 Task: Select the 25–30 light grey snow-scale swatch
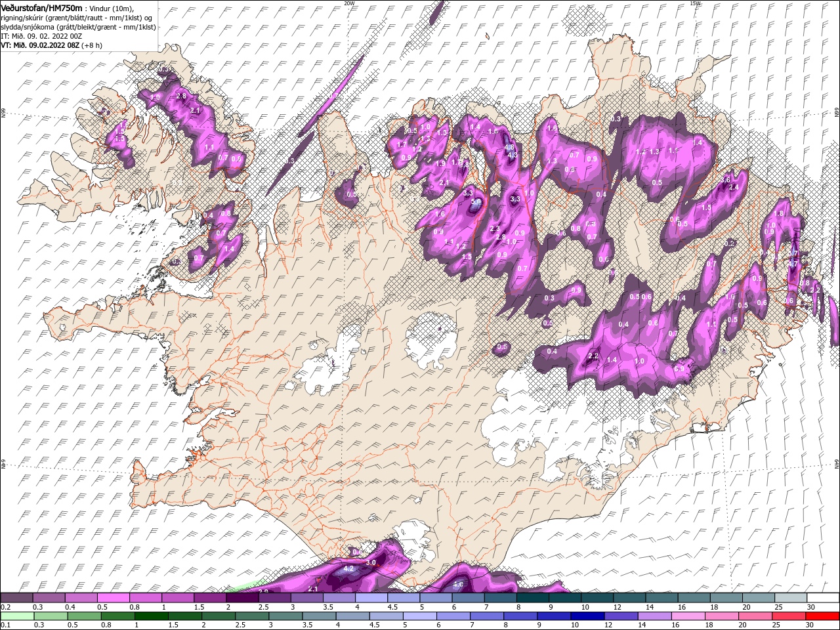pyautogui.click(x=791, y=597)
